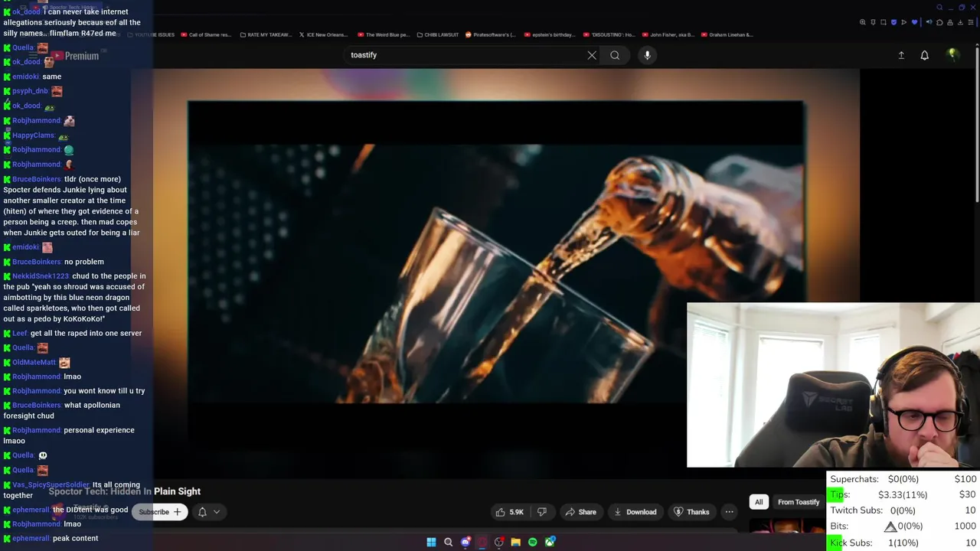980x551 pixels.
Task: Click the zoom icon in browser toolbar
Action: pos(863,22)
